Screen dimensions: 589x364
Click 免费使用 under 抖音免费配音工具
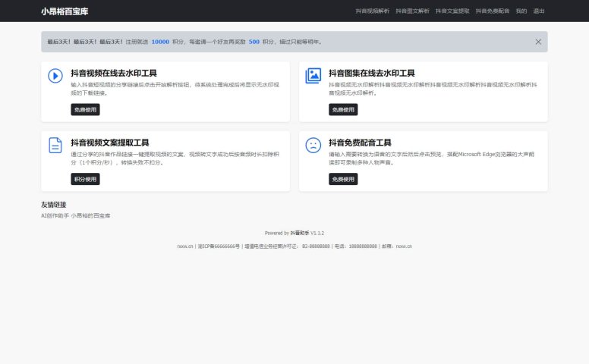pos(343,179)
